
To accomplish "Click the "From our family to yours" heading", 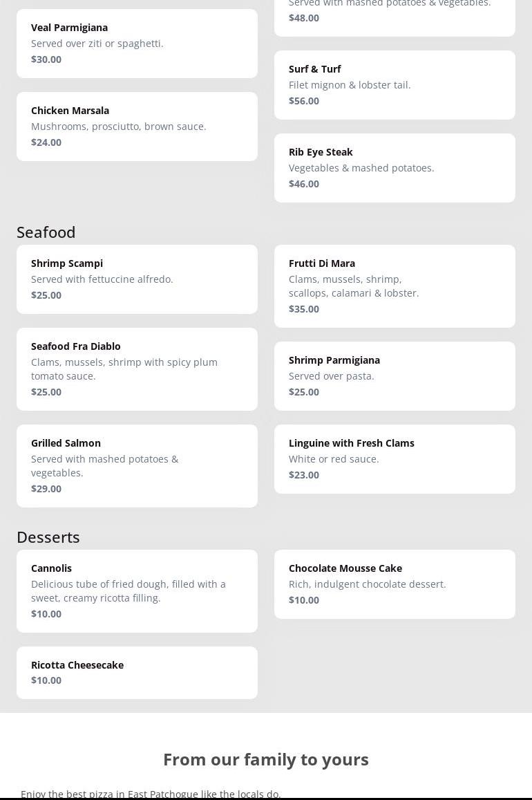I will [266, 759].
